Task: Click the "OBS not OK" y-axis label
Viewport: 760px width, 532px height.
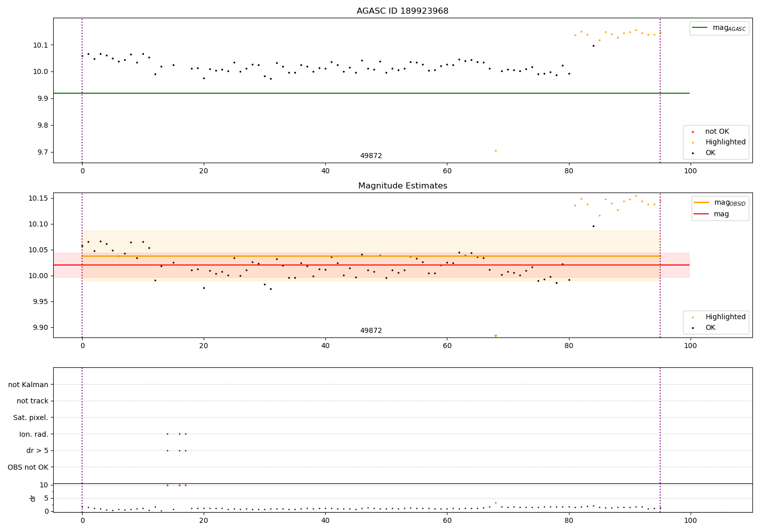Action: click(28, 467)
